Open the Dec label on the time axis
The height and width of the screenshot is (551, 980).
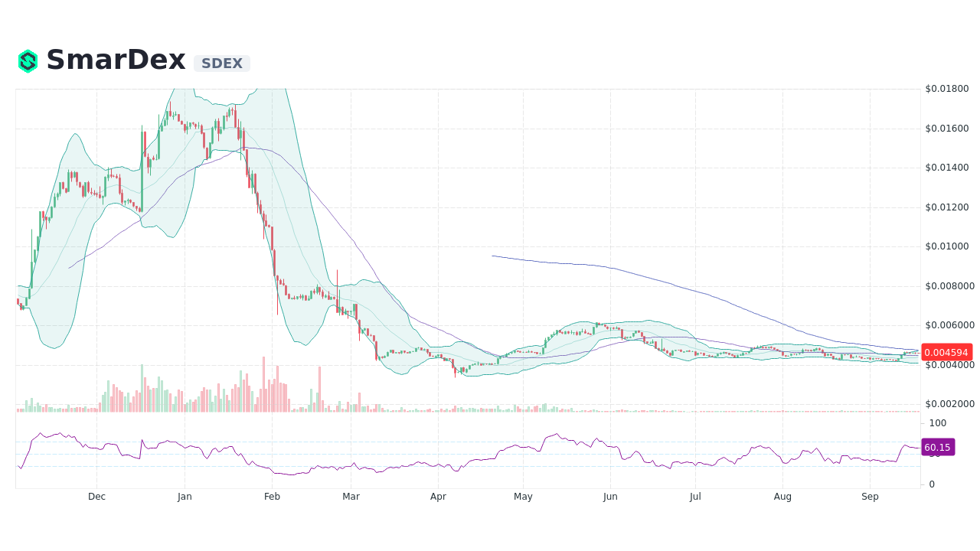point(96,496)
